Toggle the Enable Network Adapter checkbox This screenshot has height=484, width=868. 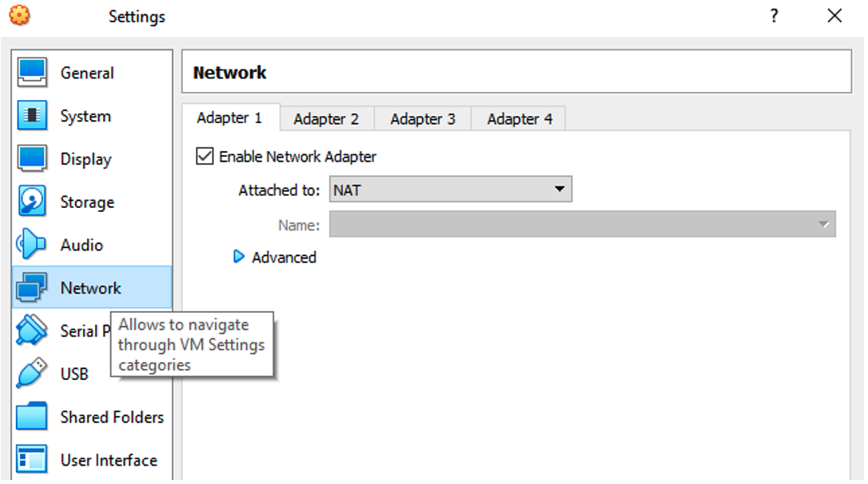click(205, 156)
